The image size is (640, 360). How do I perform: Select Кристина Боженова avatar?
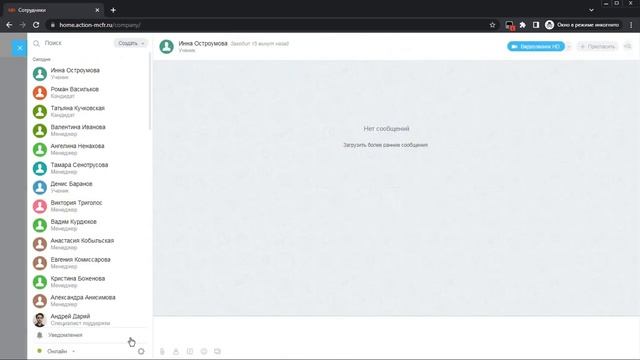40,282
